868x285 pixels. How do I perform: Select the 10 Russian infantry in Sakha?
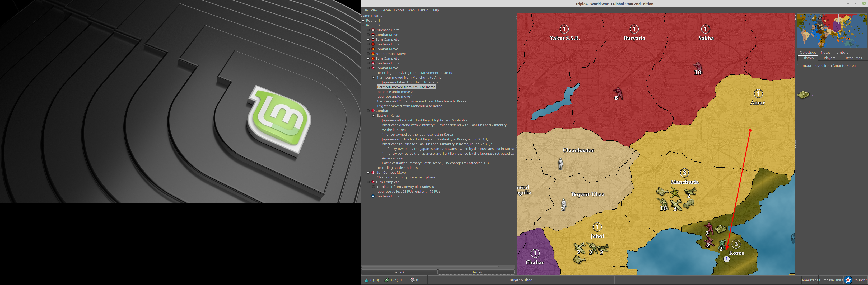(698, 68)
